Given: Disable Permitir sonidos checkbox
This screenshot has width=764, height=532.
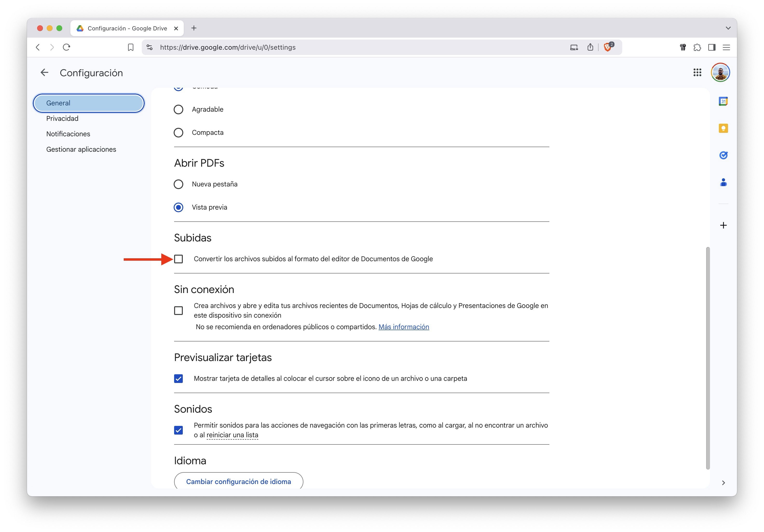Looking at the screenshot, I should pos(178,430).
